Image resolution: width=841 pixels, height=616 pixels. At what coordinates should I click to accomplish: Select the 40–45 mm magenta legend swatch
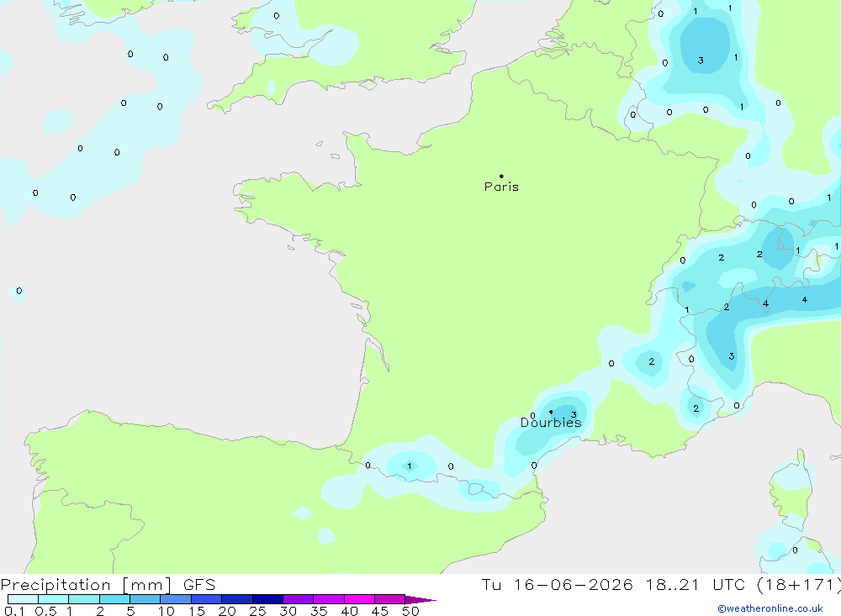coord(359,599)
